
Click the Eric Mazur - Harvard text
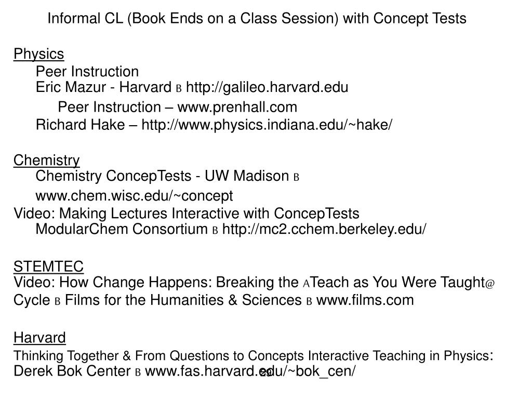(103, 87)
